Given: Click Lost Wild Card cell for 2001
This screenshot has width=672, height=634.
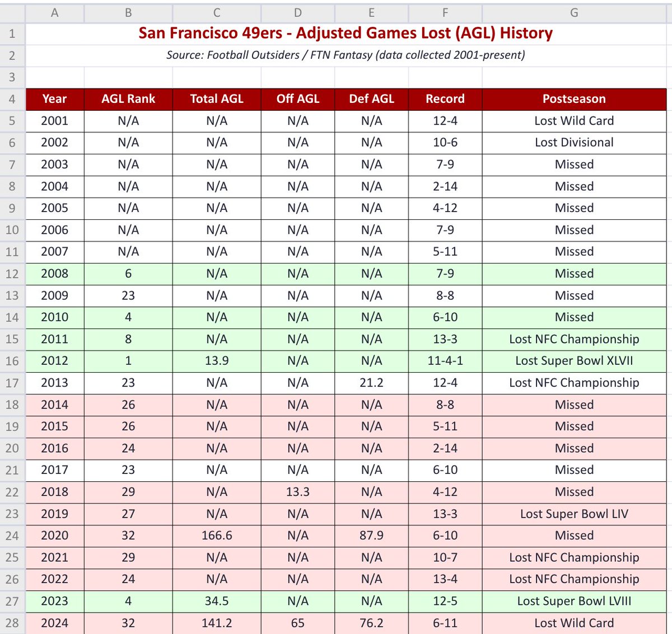Looking at the screenshot, I should [574, 121].
